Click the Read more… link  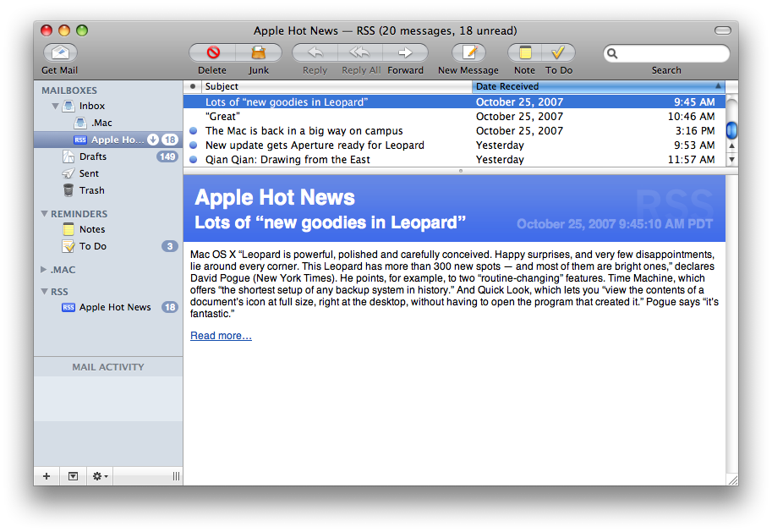[x=221, y=336]
